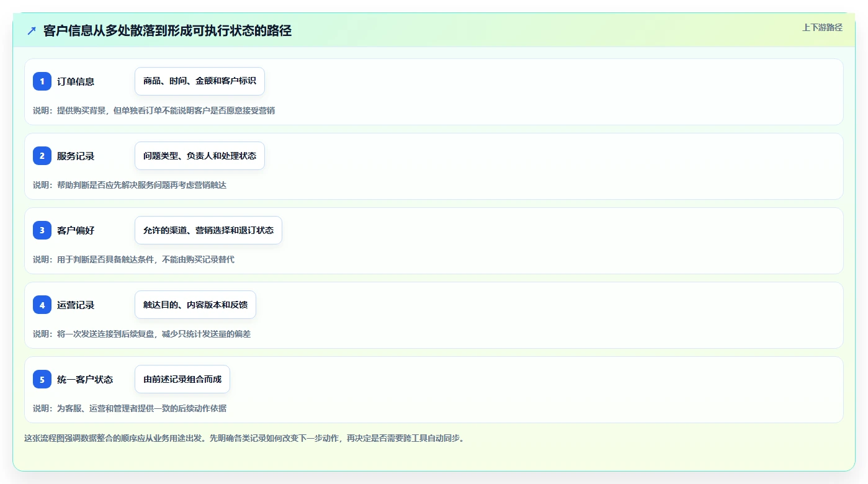Screen dimensions: 868x484
Task: Select the 统一客户状态 step label
Action: pos(85,379)
